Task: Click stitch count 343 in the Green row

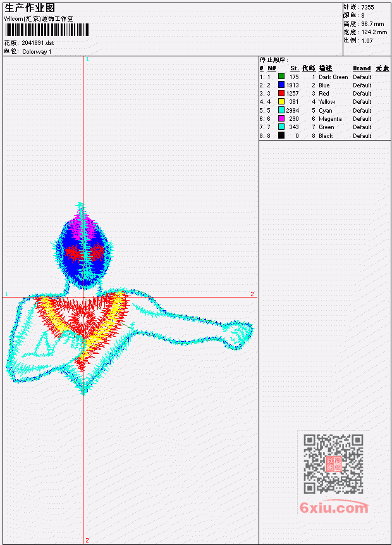Action: coord(294,127)
